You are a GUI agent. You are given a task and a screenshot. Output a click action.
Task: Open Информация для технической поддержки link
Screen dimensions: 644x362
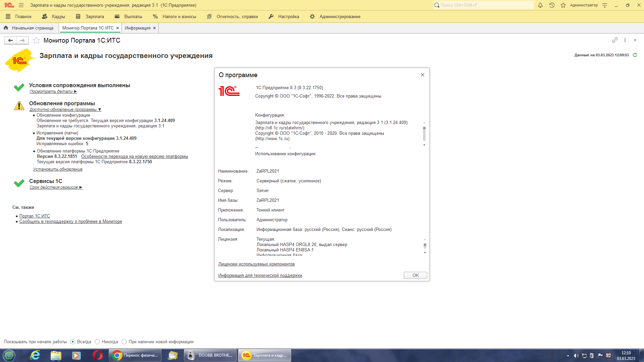260,276
